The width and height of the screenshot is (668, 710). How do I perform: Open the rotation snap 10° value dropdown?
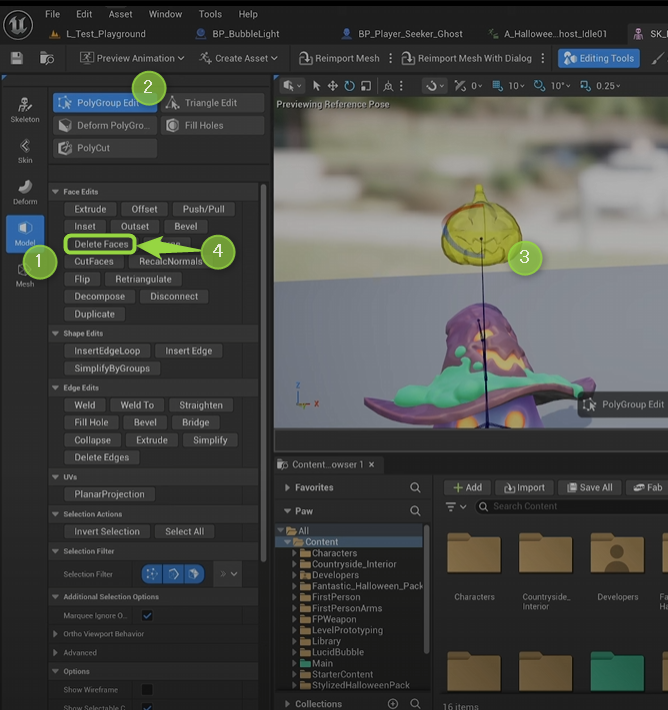[561, 86]
